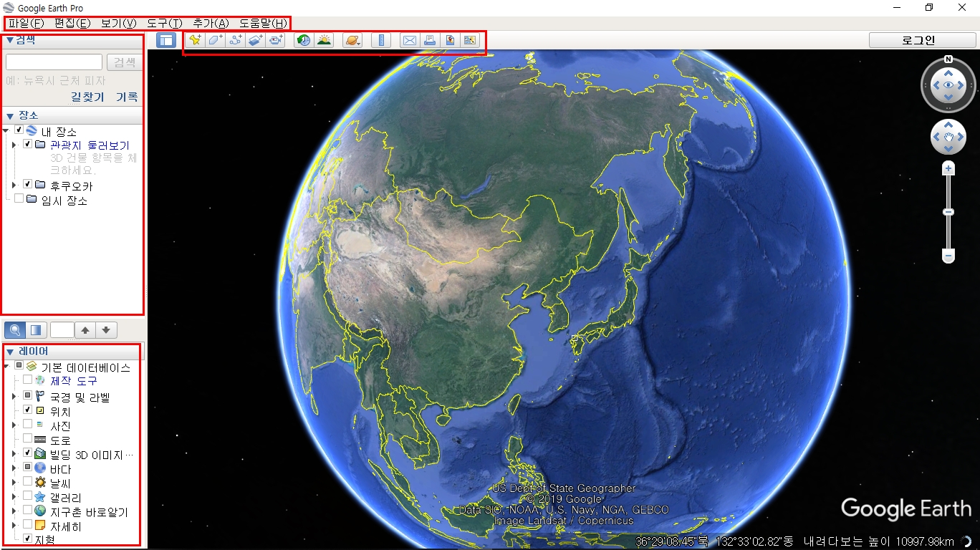Select the 자세히 layer label
980x550 pixels.
tap(66, 526)
